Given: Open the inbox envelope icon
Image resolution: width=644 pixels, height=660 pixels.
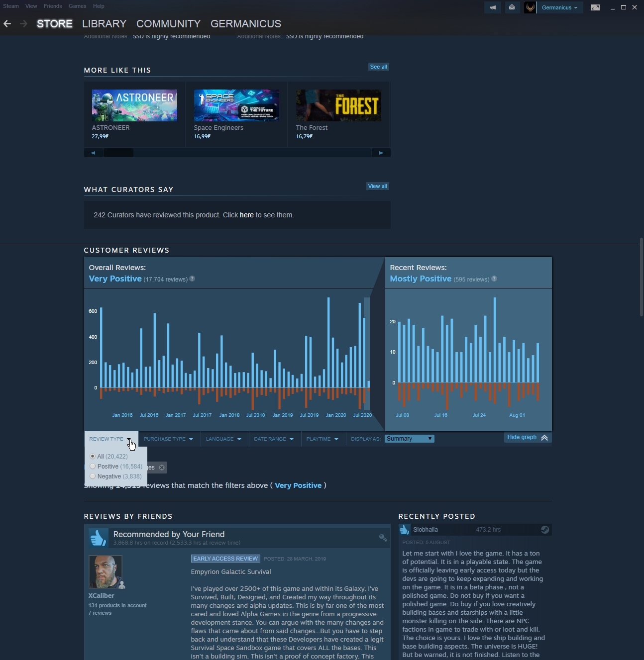Looking at the screenshot, I should pyautogui.click(x=512, y=7).
